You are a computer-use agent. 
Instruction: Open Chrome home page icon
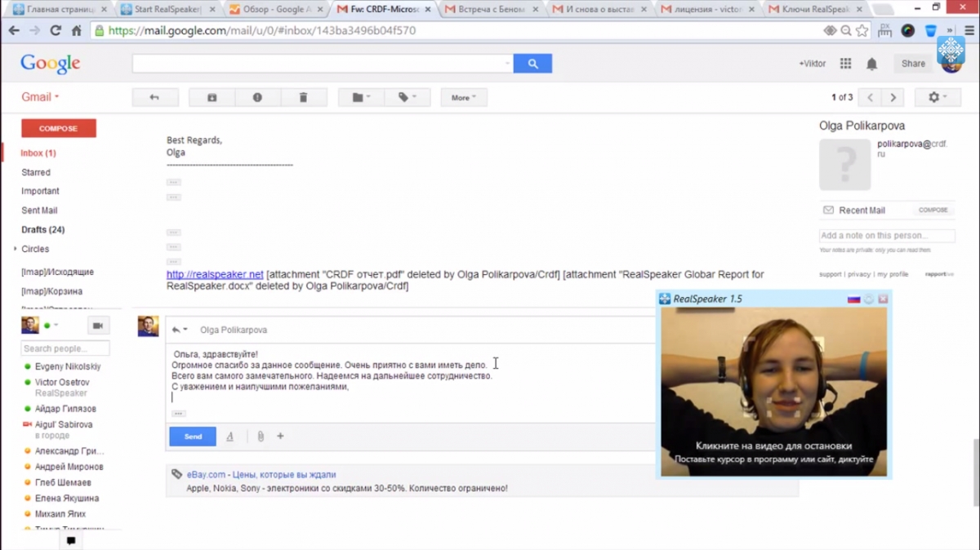point(76,31)
